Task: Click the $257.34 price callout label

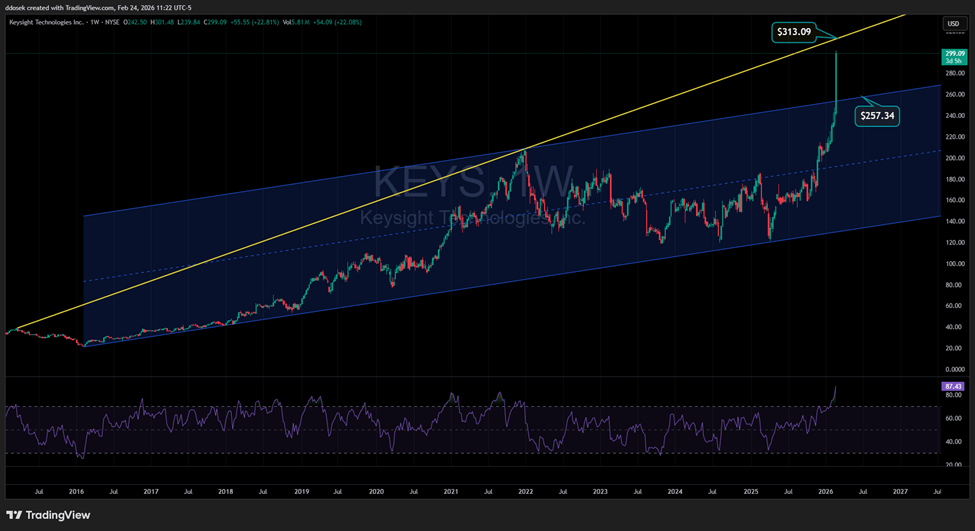Action: click(x=878, y=116)
